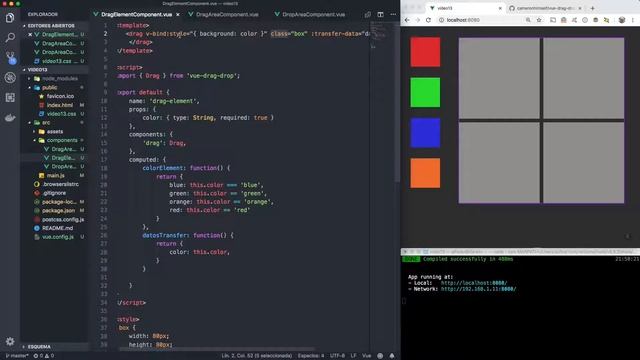Image resolution: width=640 pixels, height=360 pixels.
Task: Open .gitignore file in explorer
Action: [x=54, y=193]
